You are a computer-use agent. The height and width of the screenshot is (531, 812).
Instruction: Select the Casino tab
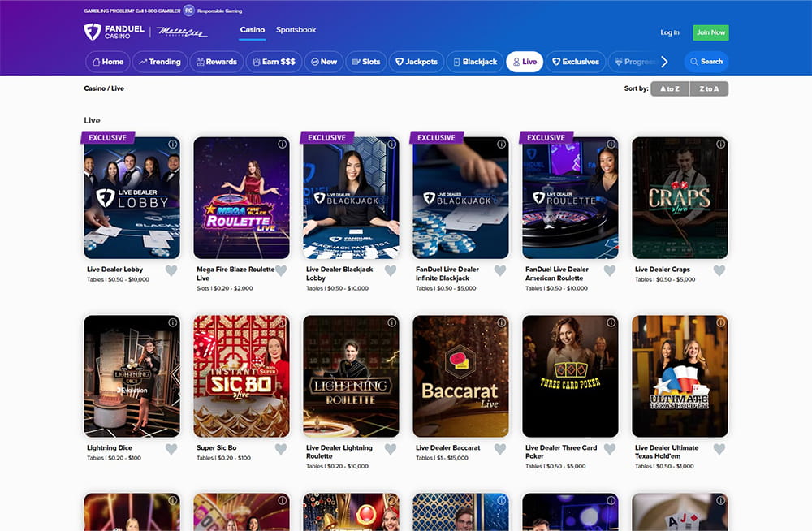253,30
